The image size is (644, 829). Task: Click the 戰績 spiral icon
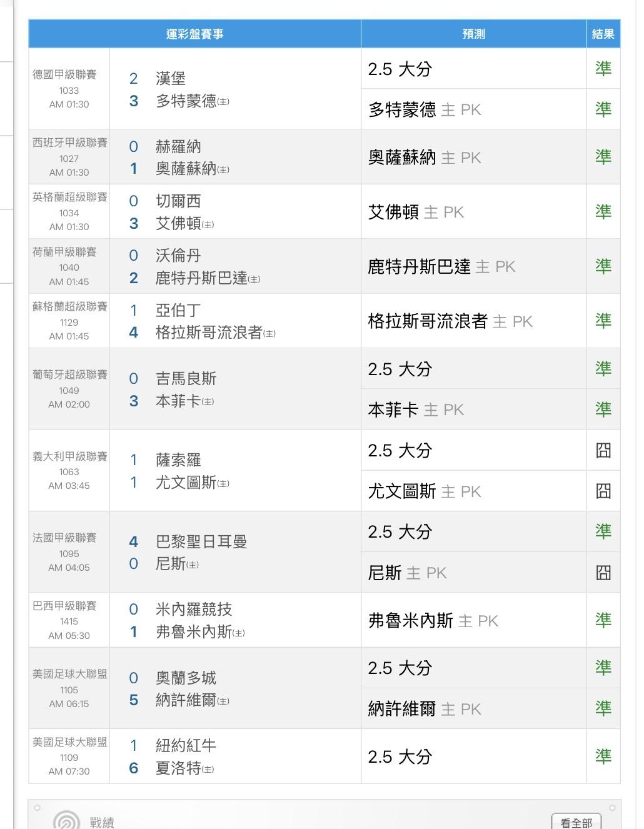66,820
